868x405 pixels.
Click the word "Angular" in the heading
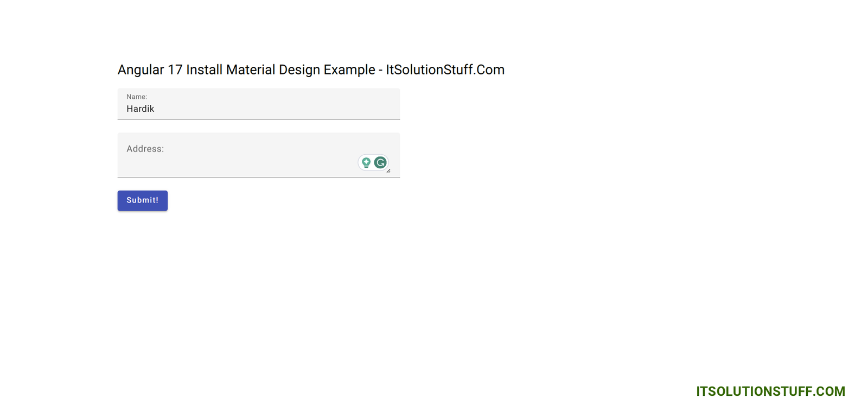(x=141, y=70)
